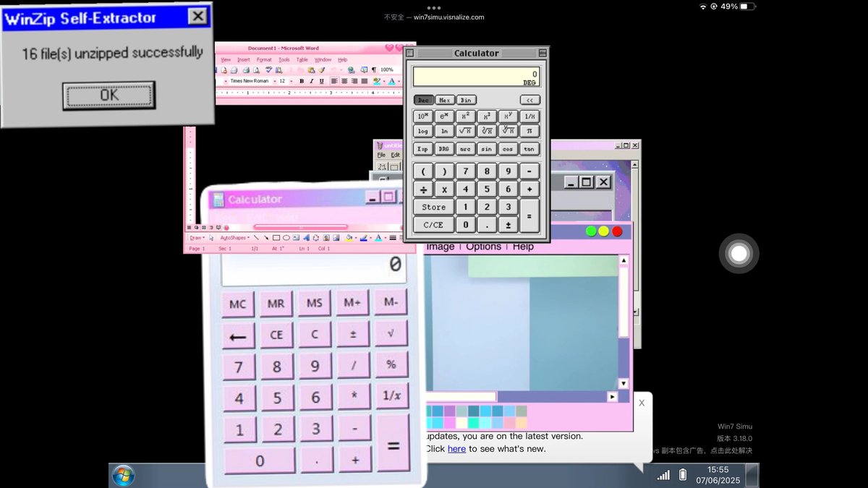Open Word's Window menu
The image size is (868, 488).
click(323, 59)
